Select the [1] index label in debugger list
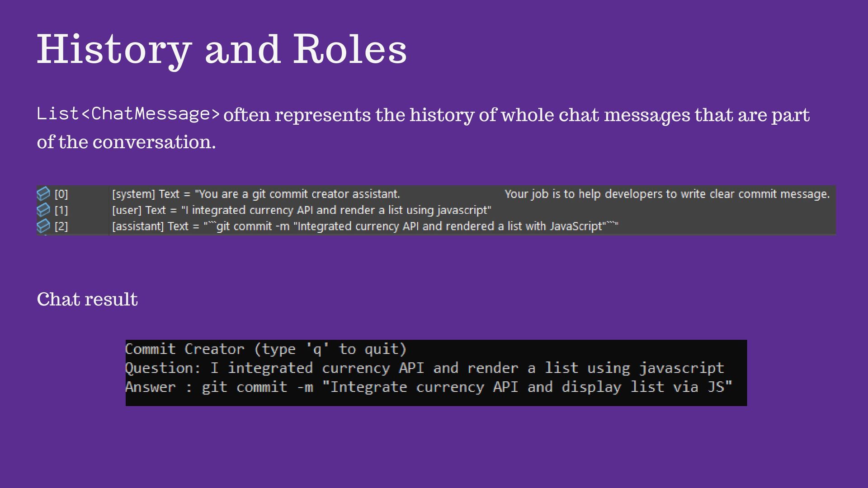 [x=61, y=210]
